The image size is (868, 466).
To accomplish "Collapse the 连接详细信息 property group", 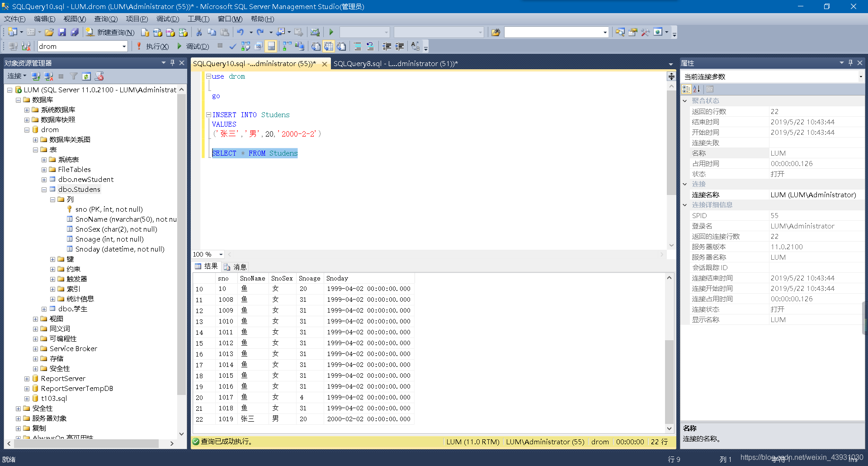I will [684, 205].
